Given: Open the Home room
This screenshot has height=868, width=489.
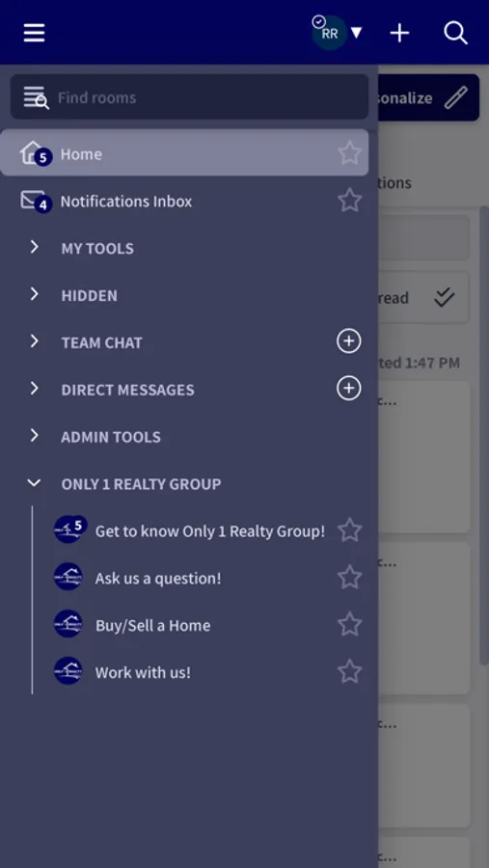Looking at the screenshot, I should (x=184, y=153).
